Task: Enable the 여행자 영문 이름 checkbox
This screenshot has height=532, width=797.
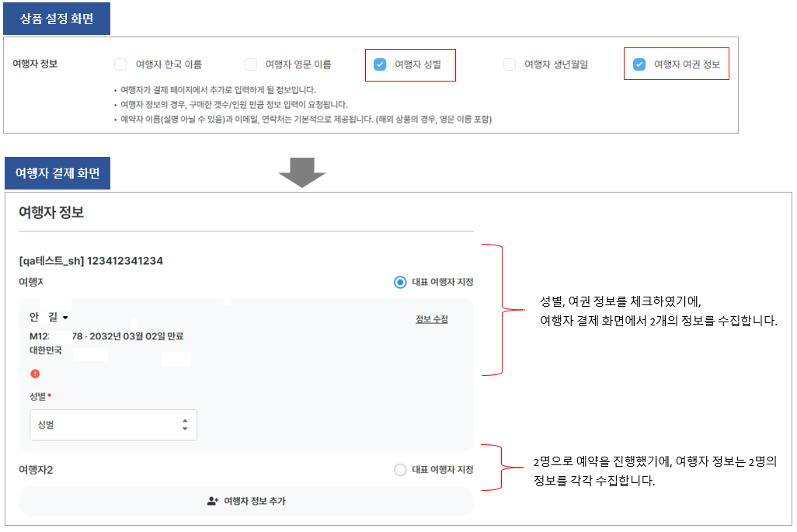Action: click(250, 64)
